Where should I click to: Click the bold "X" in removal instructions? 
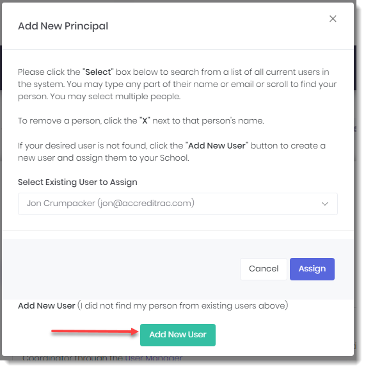pyautogui.click(x=145, y=121)
